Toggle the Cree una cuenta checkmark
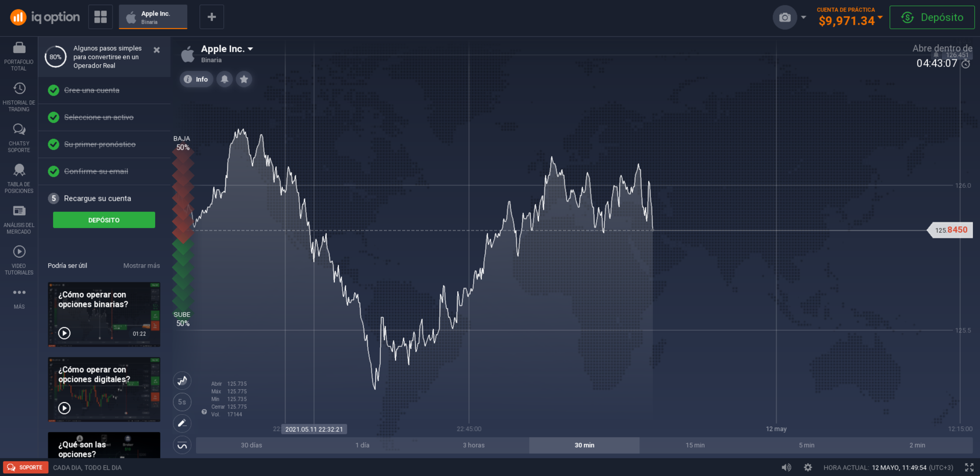The image size is (980, 476). tap(53, 90)
